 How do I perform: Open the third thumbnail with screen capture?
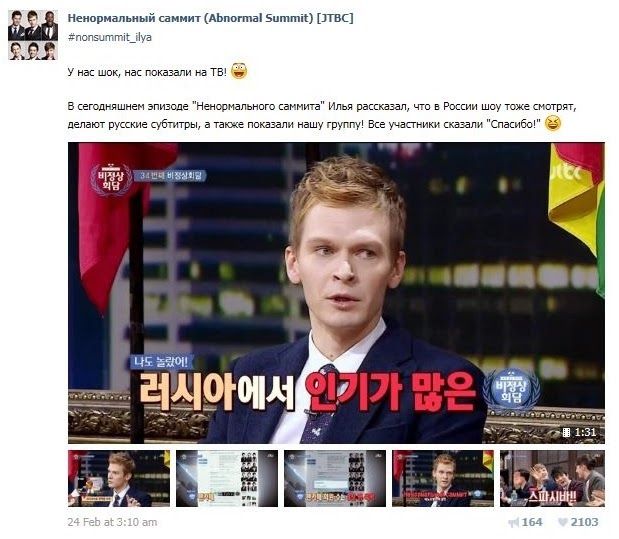tap(335, 478)
